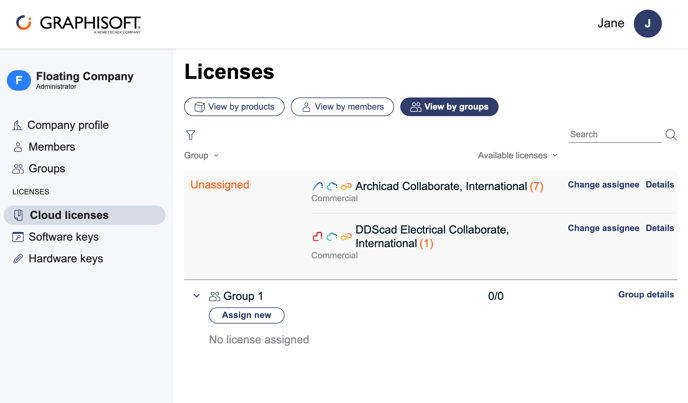Click the DDScad Electrical product icon
This screenshot has width=688, height=403.
point(317,237)
